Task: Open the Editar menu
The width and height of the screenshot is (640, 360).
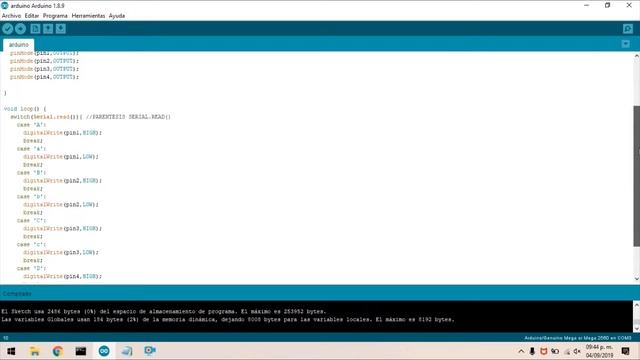Action: click(32, 16)
